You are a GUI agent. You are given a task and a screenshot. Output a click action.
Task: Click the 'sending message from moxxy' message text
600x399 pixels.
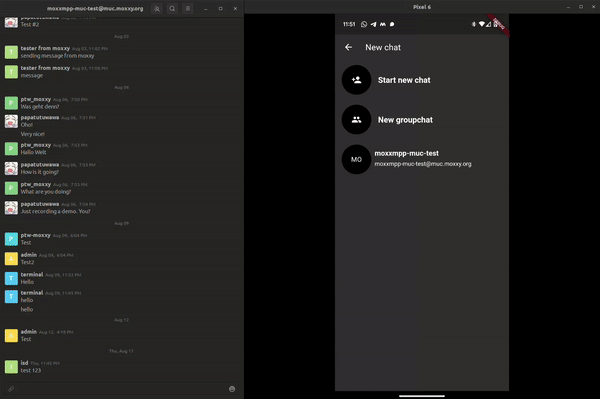(x=57, y=56)
